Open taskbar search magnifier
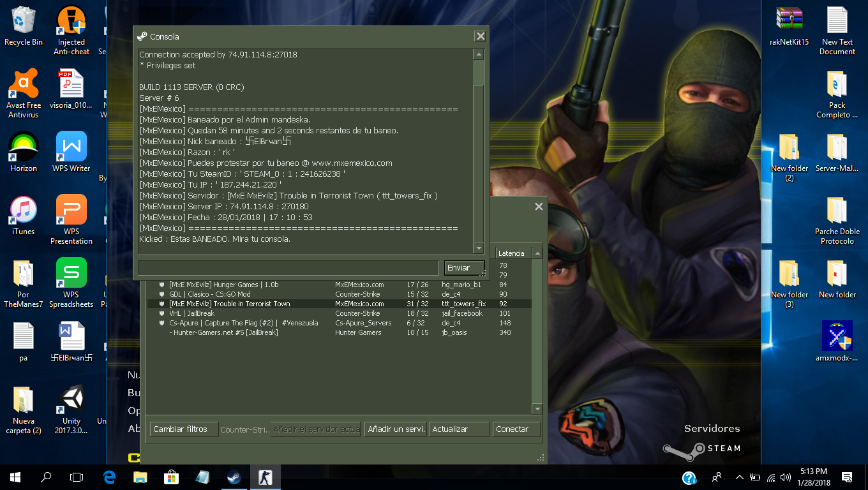The image size is (868, 490). tap(46, 477)
